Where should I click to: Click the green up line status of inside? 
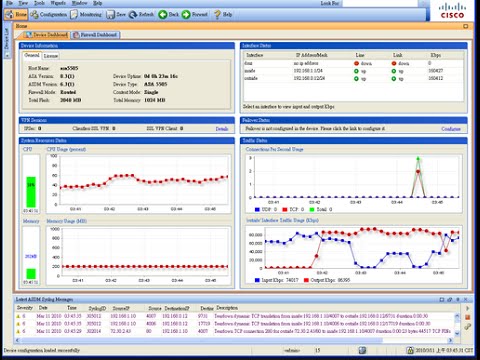tap(356, 71)
